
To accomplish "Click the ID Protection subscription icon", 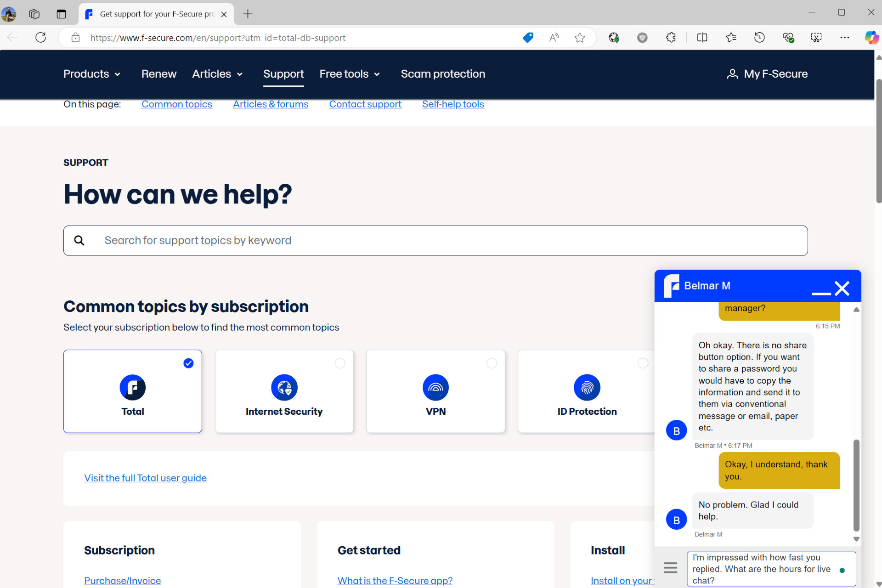I will point(586,386).
